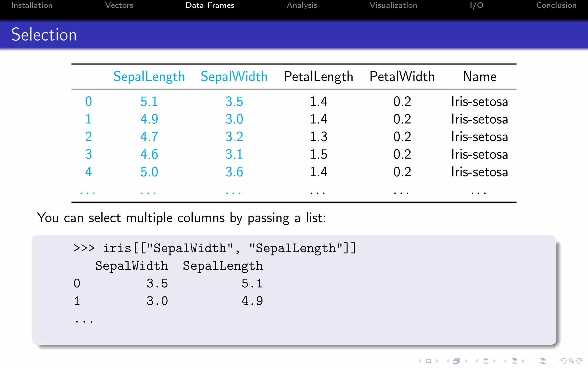The height and width of the screenshot is (368, 588).
Task: Click value 3.0 in code output
Action: (x=157, y=301)
